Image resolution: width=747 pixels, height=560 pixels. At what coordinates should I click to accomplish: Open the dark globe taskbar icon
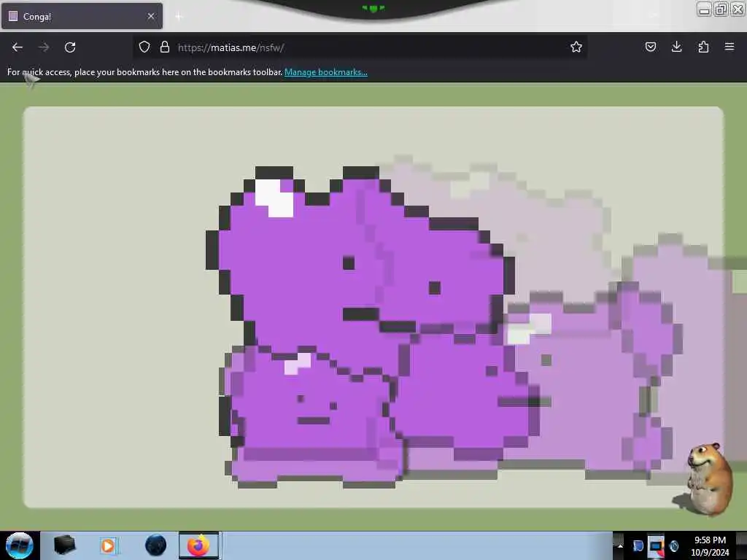[156, 545]
